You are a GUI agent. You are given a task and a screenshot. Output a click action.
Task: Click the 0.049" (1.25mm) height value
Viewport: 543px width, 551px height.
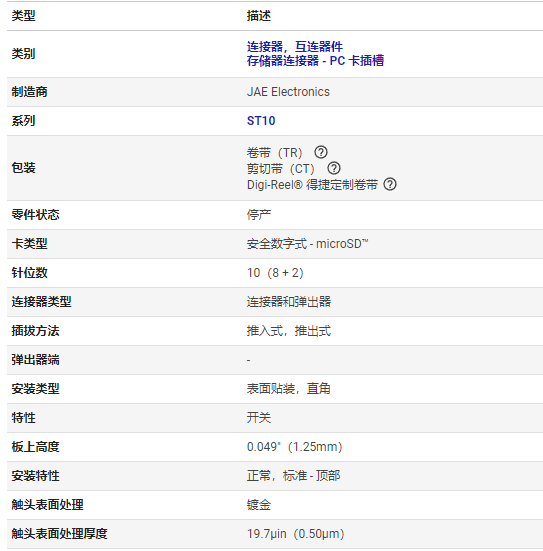[295, 447]
